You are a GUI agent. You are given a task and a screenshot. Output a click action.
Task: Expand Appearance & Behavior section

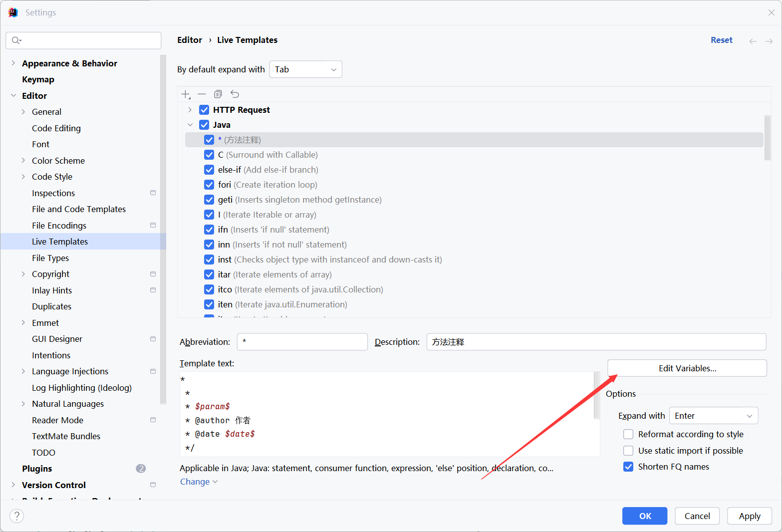point(13,63)
